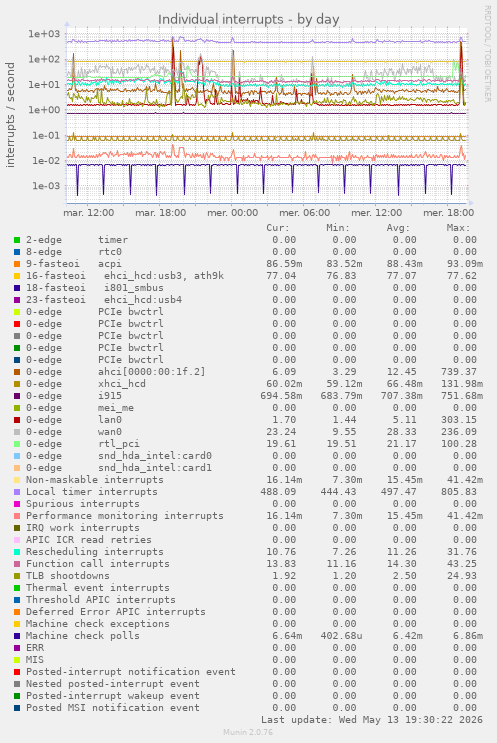Viewport: 497px width, 743px height.
Task: Click the ahci[0000:00:1f.2] legend label
Action: pos(152,372)
